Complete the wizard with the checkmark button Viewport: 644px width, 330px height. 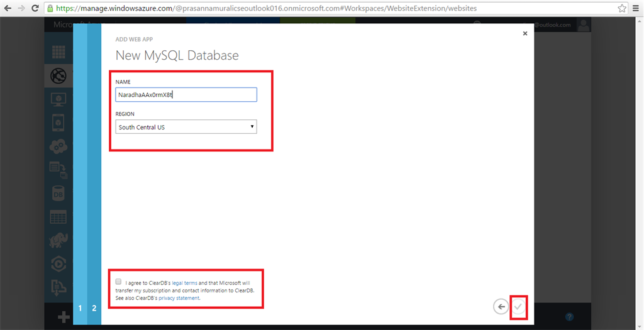click(518, 307)
